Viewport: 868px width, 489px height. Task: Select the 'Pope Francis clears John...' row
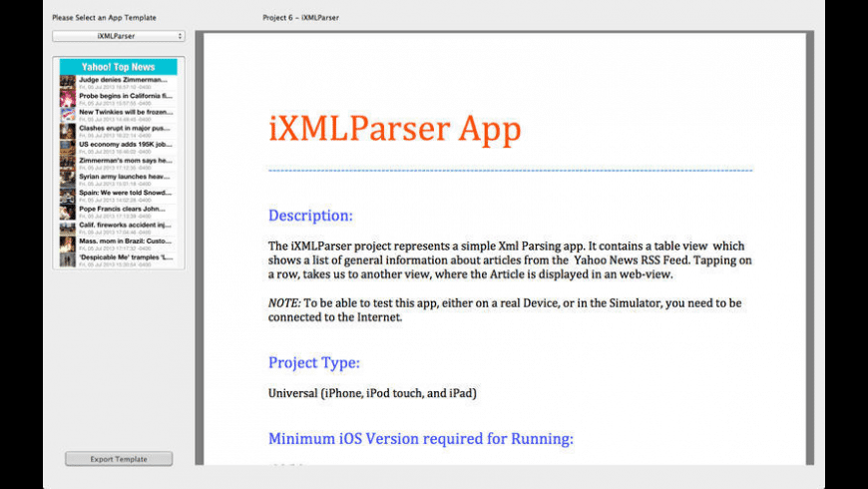pos(119,212)
